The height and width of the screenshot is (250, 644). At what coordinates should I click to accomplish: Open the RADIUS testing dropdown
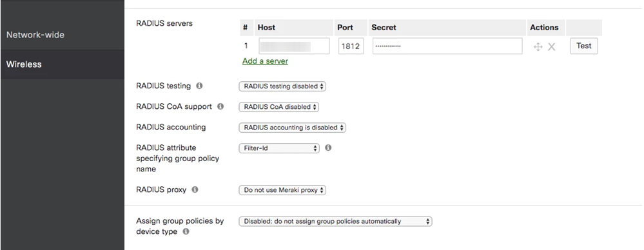(282, 86)
